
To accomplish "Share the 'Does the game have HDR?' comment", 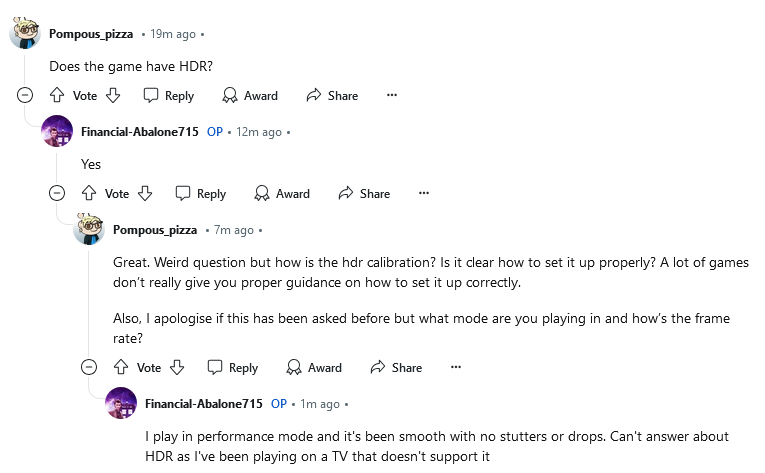I will (x=332, y=95).
